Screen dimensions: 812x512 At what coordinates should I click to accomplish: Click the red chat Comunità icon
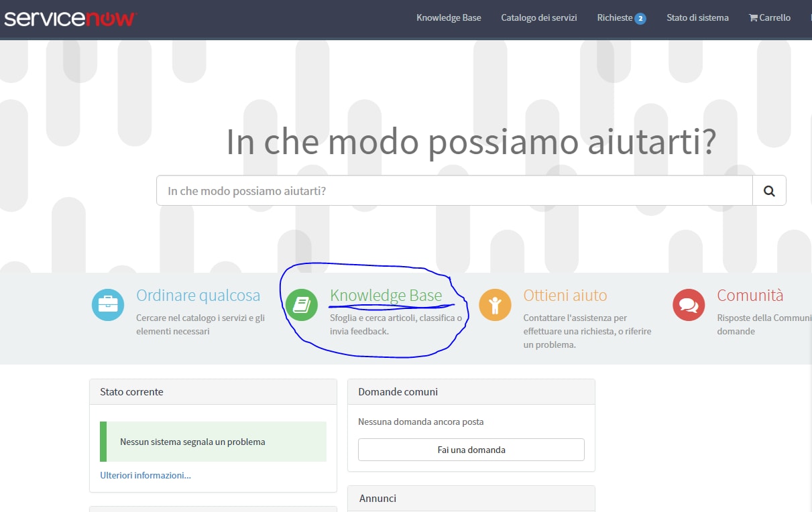pos(689,305)
